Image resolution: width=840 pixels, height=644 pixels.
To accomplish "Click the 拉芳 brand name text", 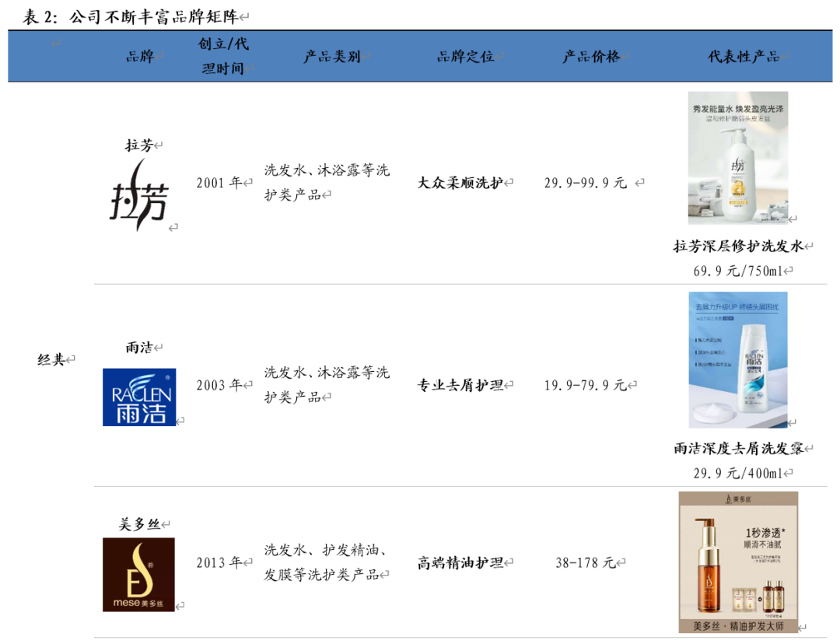I will (x=138, y=145).
